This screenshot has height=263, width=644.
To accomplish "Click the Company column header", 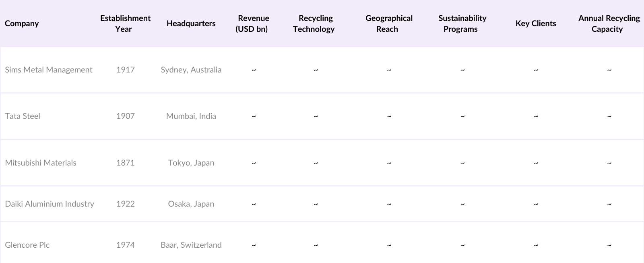I will pos(22,23).
